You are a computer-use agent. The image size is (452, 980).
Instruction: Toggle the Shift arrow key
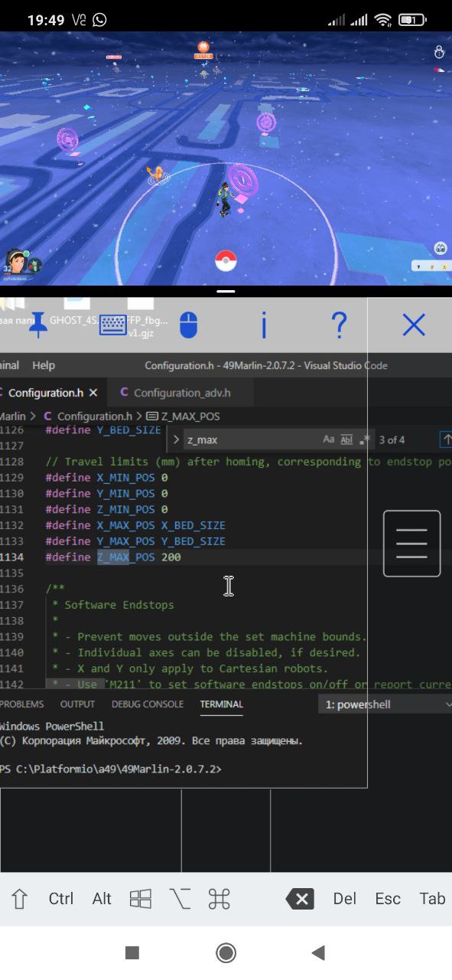pos(20,899)
